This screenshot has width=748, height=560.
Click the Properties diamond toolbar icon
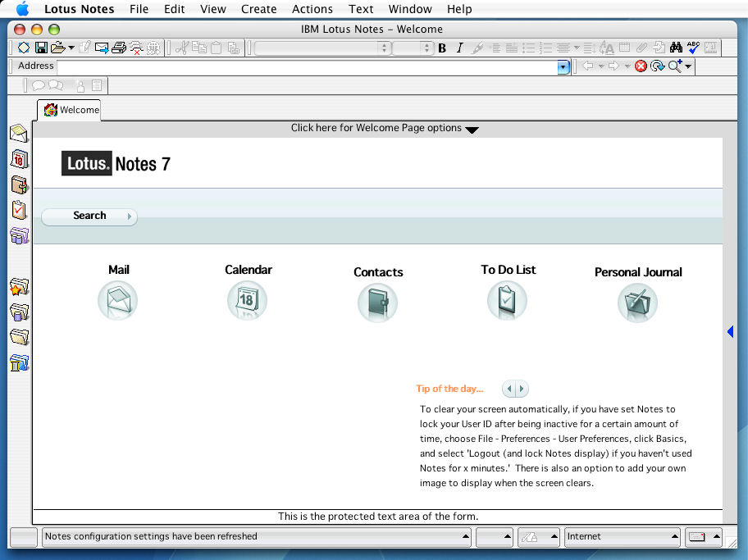[23, 48]
